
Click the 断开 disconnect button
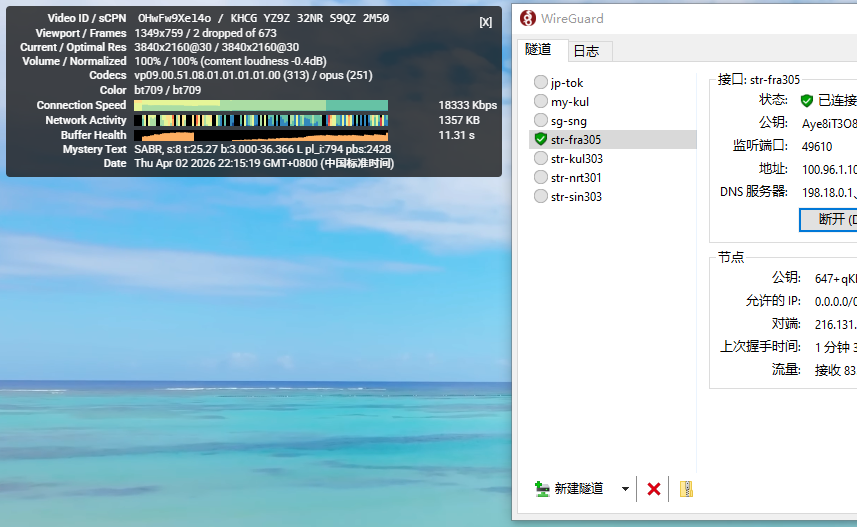click(829, 219)
